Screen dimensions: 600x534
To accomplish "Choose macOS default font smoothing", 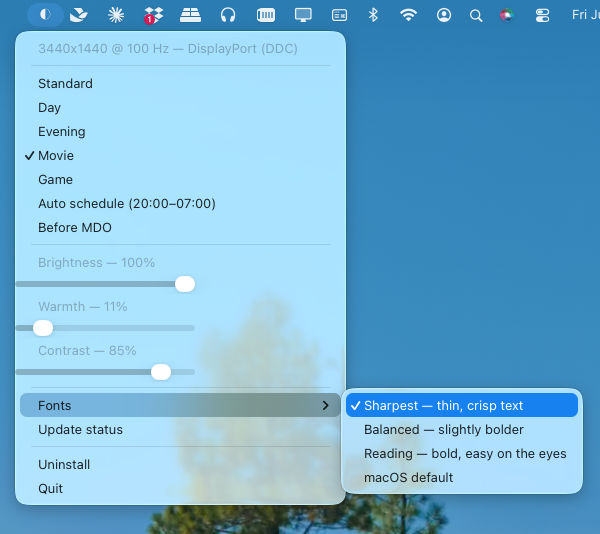I will coord(462,477).
